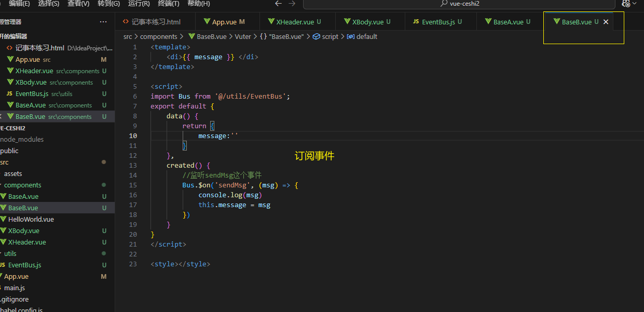Click line number 23 in the gutter
The height and width of the screenshot is (312, 644).
coord(133,264)
